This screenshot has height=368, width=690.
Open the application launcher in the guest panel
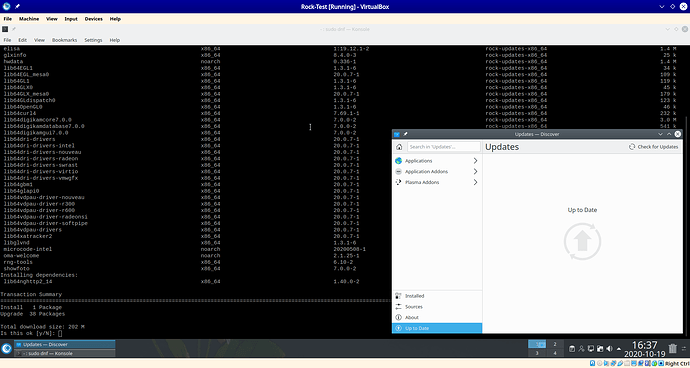tap(6, 349)
